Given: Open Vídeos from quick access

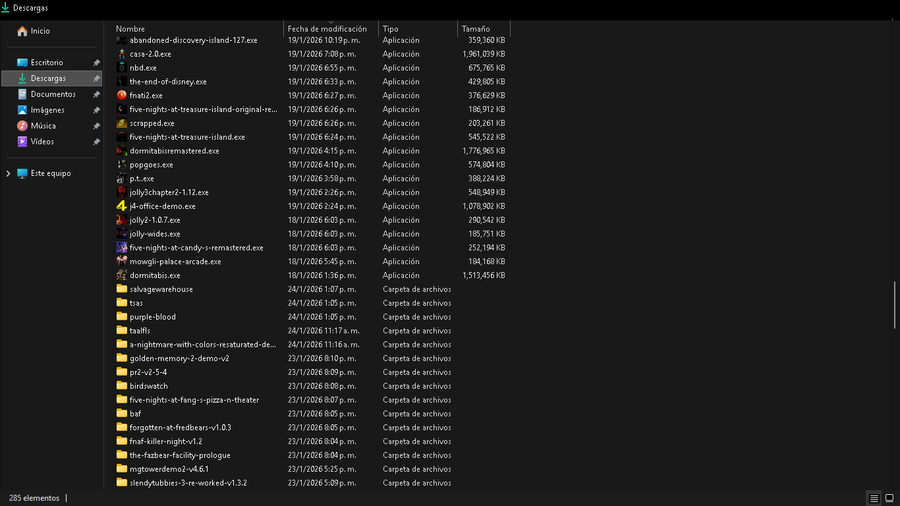Looking at the screenshot, I should (42, 142).
